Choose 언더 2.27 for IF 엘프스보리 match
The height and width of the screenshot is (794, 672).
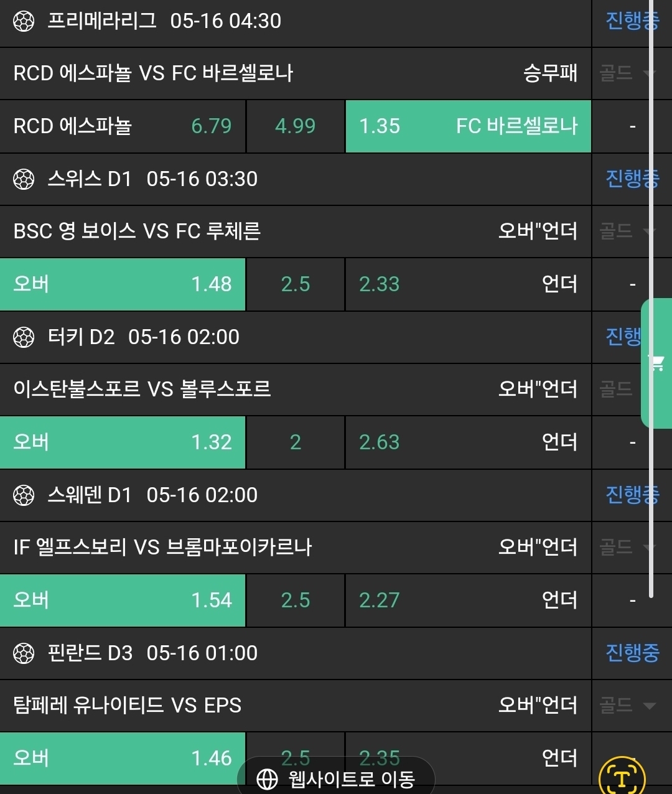(x=468, y=600)
